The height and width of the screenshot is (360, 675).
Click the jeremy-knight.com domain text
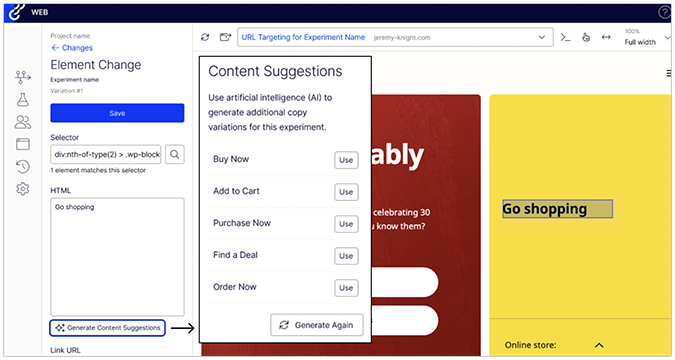click(x=402, y=38)
